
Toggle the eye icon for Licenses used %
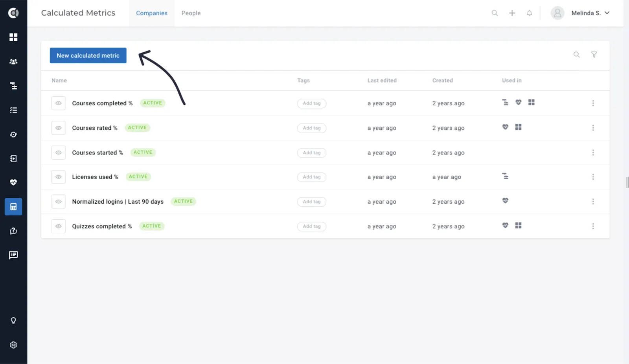(59, 177)
